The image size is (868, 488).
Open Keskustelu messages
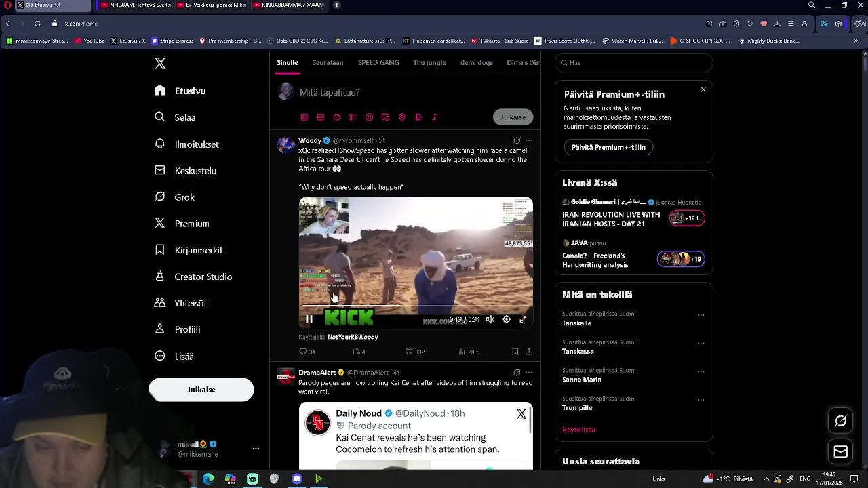tap(185, 171)
